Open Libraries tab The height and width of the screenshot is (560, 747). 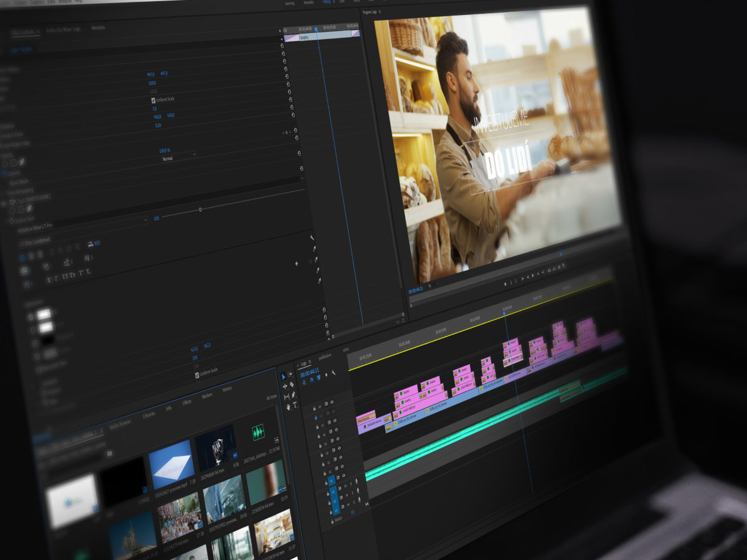pos(149,414)
